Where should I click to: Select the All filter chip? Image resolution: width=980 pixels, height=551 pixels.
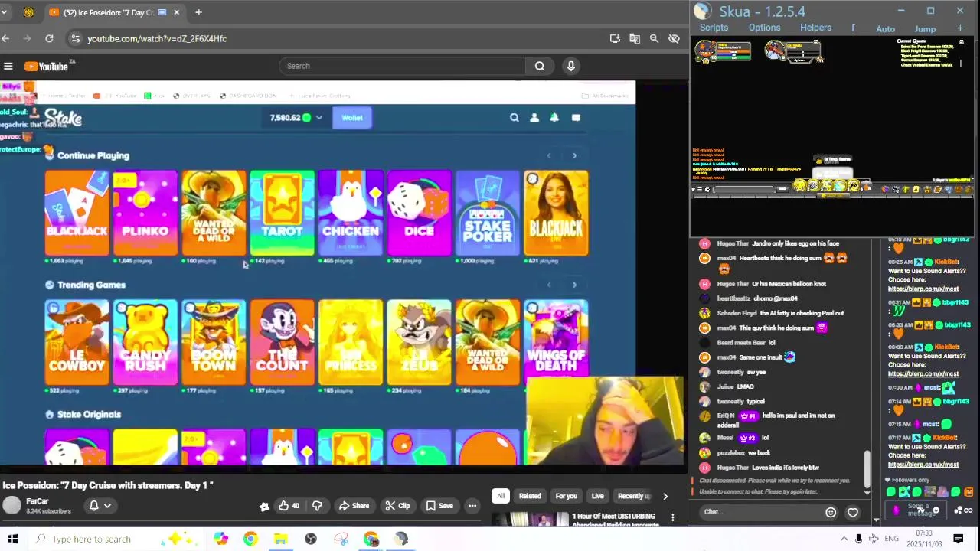[x=501, y=496]
